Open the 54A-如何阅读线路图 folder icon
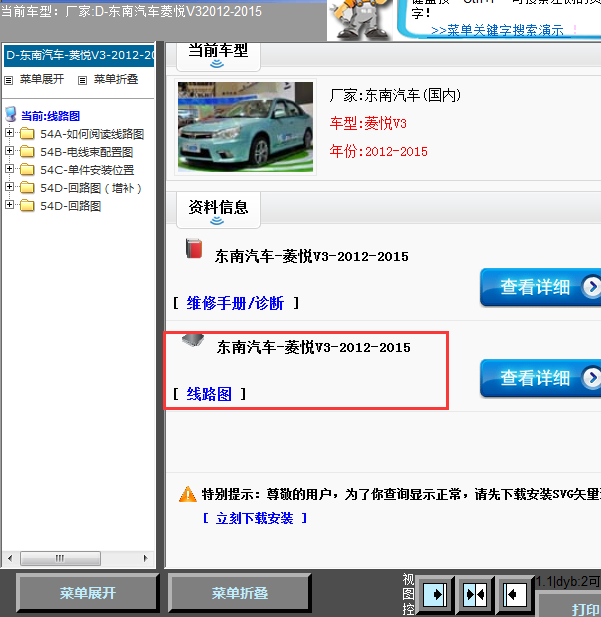 [27, 134]
